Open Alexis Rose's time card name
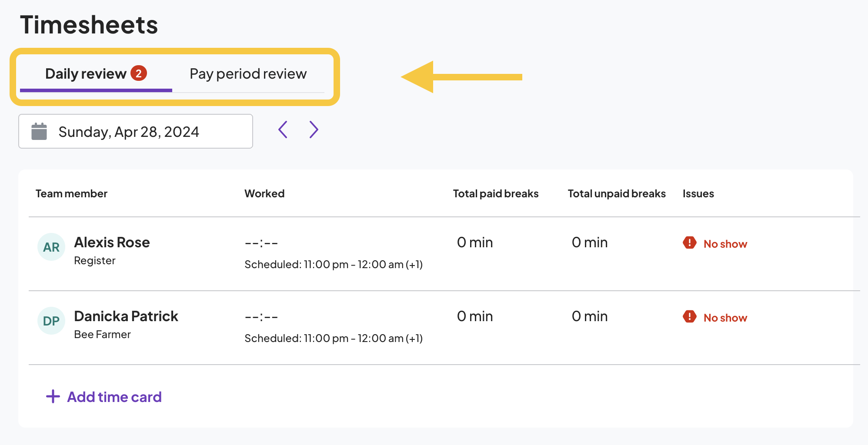Image resolution: width=868 pixels, height=445 pixels. (112, 242)
